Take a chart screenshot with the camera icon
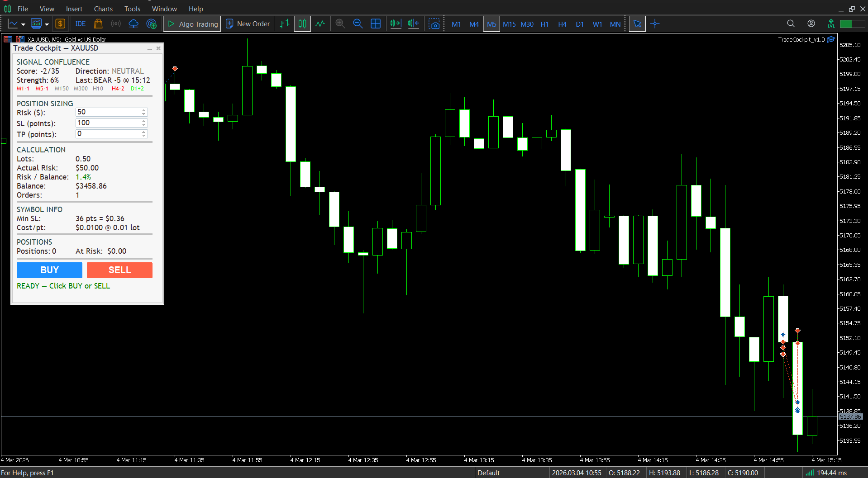Viewport: 868px width, 478px height. [x=434, y=24]
